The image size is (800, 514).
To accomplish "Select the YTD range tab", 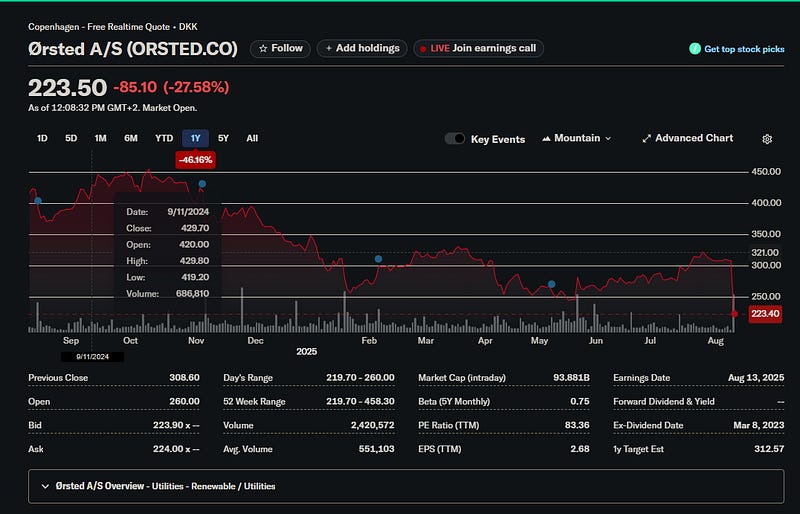I will (x=164, y=138).
